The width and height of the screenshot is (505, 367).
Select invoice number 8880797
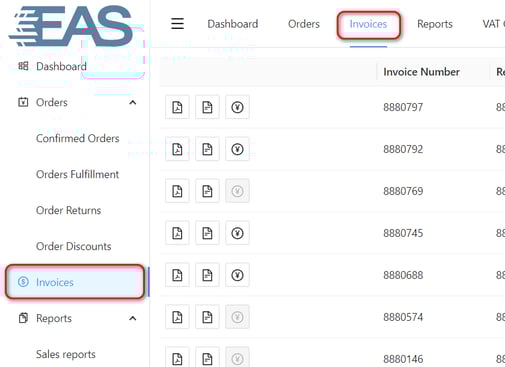pyautogui.click(x=403, y=107)
